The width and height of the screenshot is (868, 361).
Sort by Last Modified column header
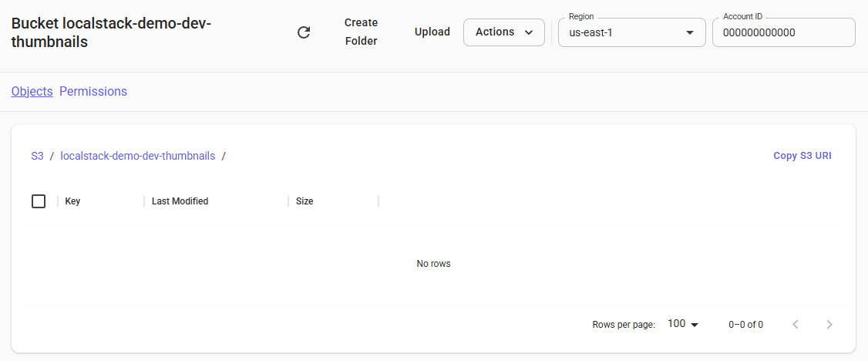pyautogui.click(x=180, y=201)
